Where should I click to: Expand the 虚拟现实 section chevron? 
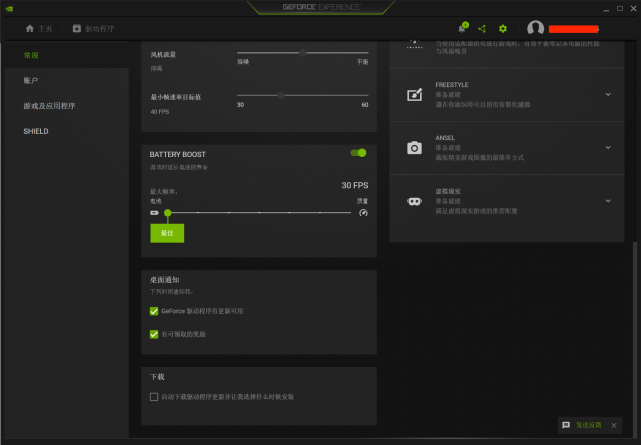[x=608, y=201]
